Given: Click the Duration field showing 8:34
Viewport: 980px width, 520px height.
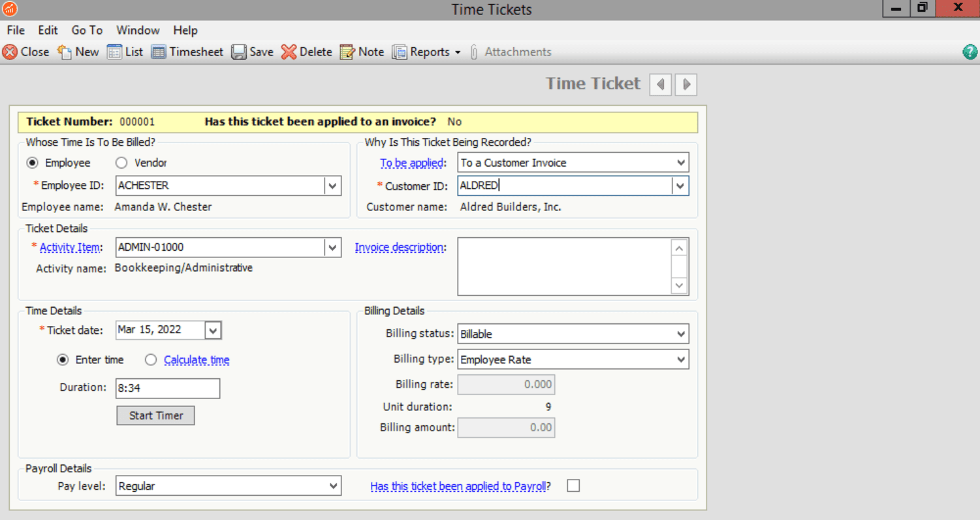Looking at the screenshot, I should tap(168, 388).
